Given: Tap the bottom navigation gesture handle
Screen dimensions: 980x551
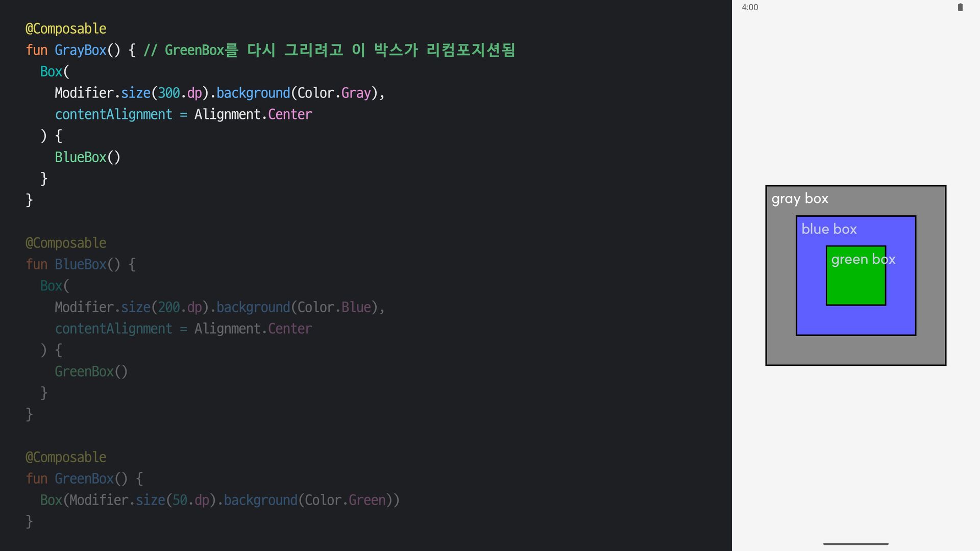Looking at the screenshot, I should point(855,544).
